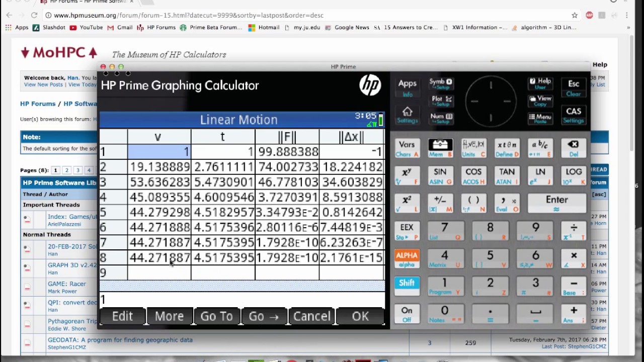Tap the Go To soft menu button
Image resolution: width=644 pixels, height=362 pixels.
(x=217, y=316)
